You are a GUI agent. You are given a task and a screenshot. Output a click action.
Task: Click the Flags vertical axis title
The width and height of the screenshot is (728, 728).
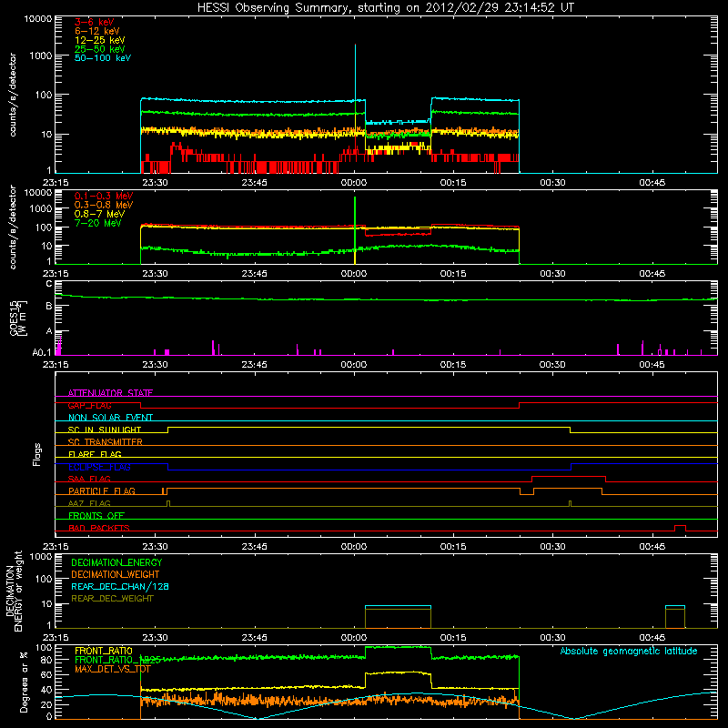[37, 454]
